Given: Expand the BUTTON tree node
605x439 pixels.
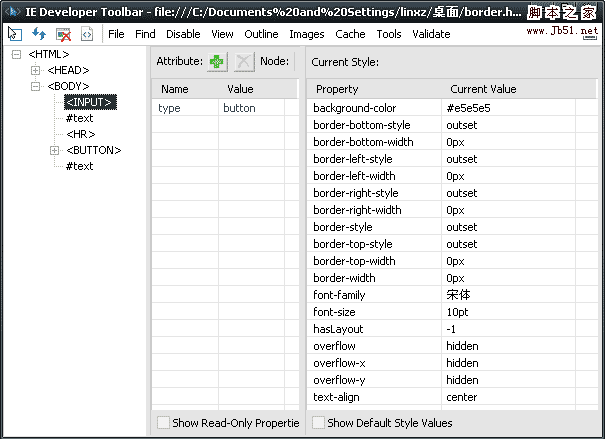Looking at the screenshot, I should tap(54, 150).
